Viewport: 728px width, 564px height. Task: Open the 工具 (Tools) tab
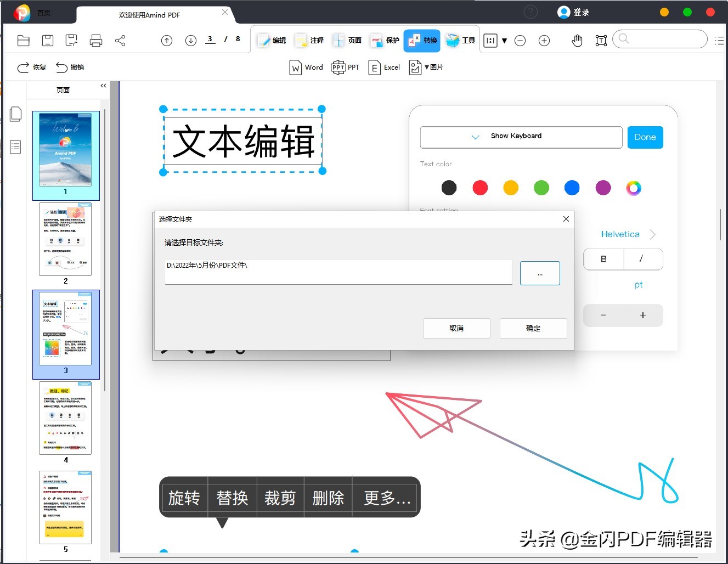460,41
